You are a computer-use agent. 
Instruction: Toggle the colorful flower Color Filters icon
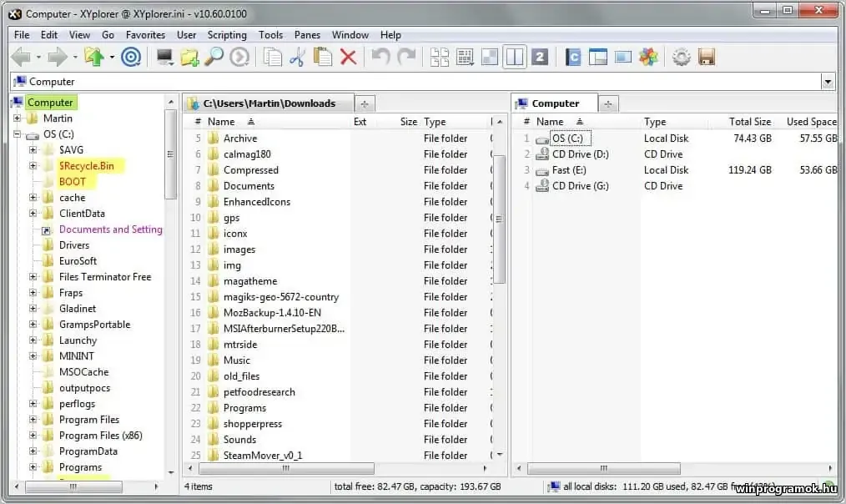point(648,57)
